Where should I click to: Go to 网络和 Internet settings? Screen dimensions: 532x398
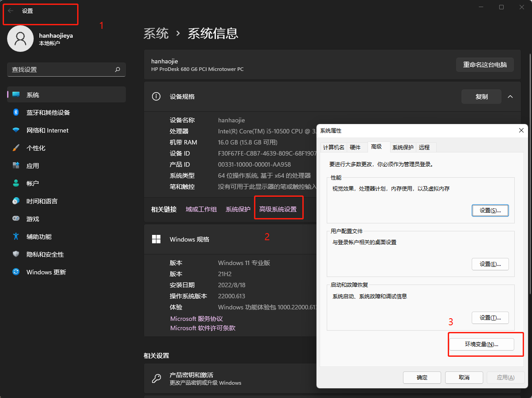point(66,130)
